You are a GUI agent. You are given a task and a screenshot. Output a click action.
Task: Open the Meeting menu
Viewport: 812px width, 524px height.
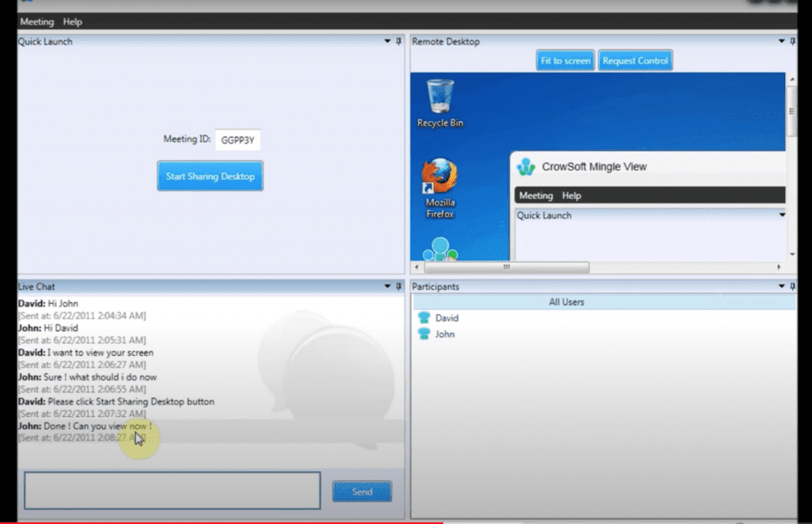36,21
